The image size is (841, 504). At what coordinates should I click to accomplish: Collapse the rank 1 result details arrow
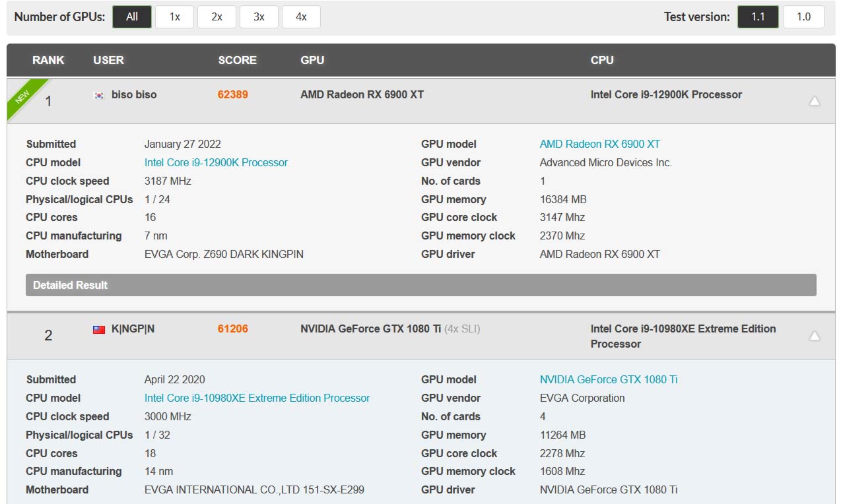coord(815,101)
